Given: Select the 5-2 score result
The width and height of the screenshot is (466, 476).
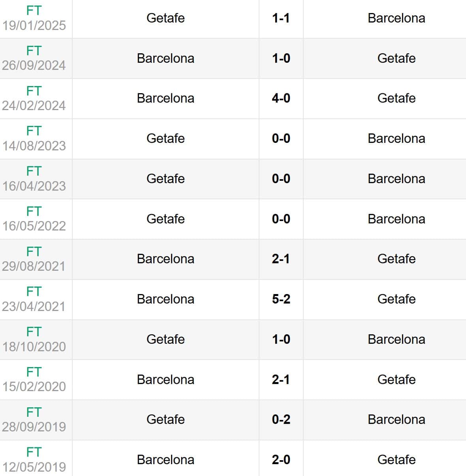Looking at the screenshot, I should 281,299.
